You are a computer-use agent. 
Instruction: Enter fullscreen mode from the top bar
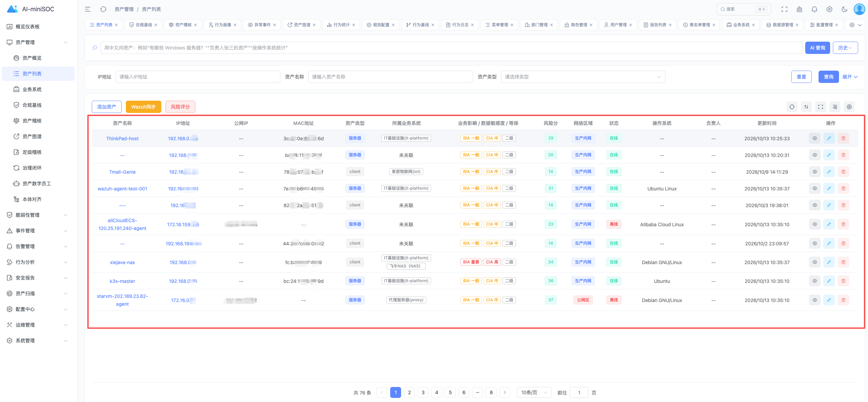(784, 9)
